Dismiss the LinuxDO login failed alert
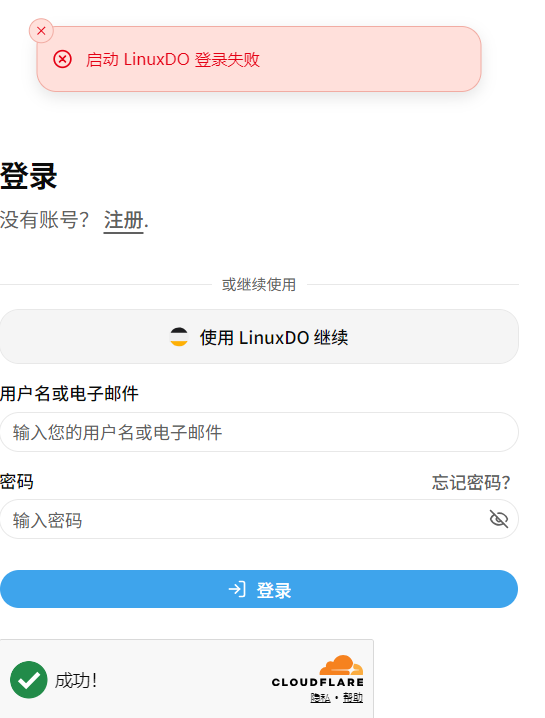The image size is (545, 718). 41,31
